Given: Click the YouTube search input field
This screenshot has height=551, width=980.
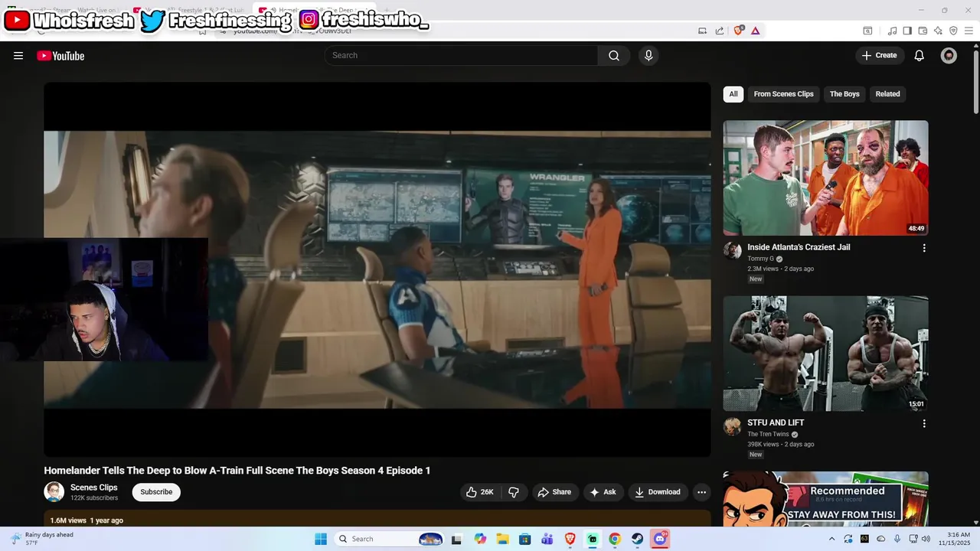Looking at the screenshot, I should click(x=461, y=55).
